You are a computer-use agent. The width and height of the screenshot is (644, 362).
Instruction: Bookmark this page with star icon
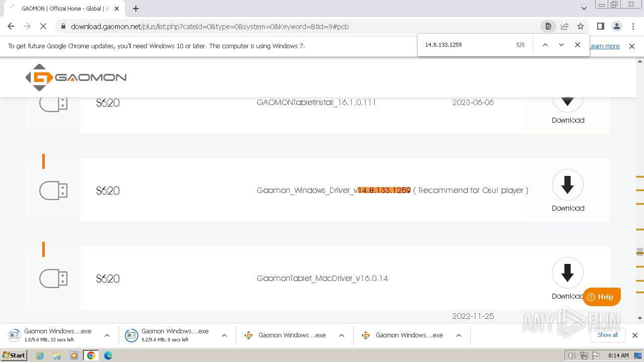[581, 26]
